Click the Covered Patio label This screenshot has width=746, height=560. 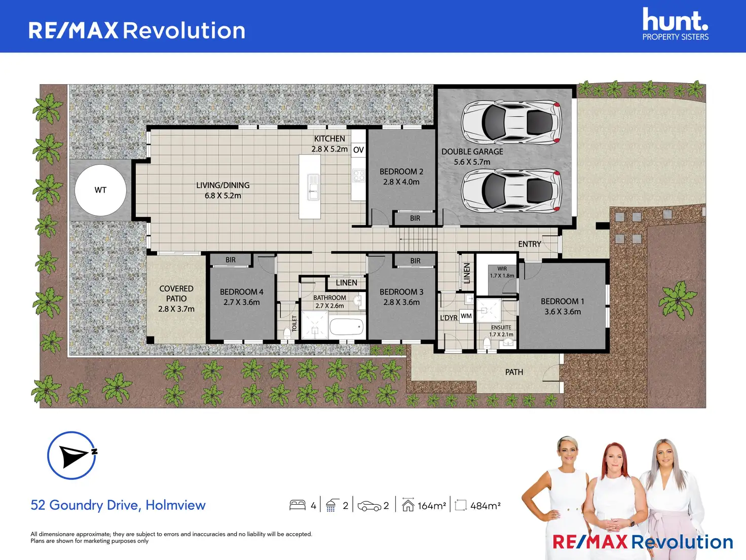176,298
